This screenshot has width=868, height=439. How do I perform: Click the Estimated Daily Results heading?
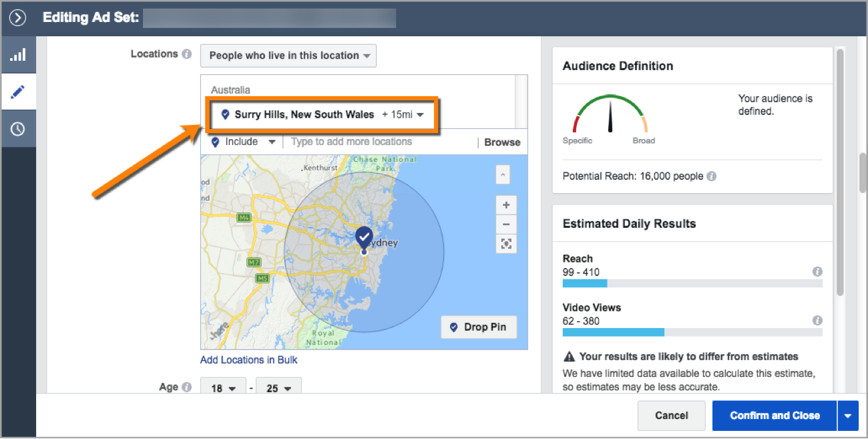tap(629, 224)
